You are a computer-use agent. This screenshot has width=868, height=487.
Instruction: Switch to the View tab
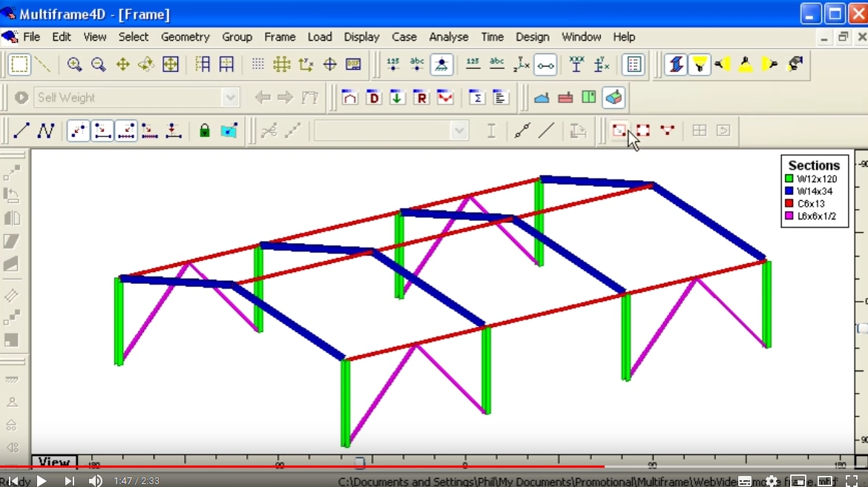(x=53, y=462)
